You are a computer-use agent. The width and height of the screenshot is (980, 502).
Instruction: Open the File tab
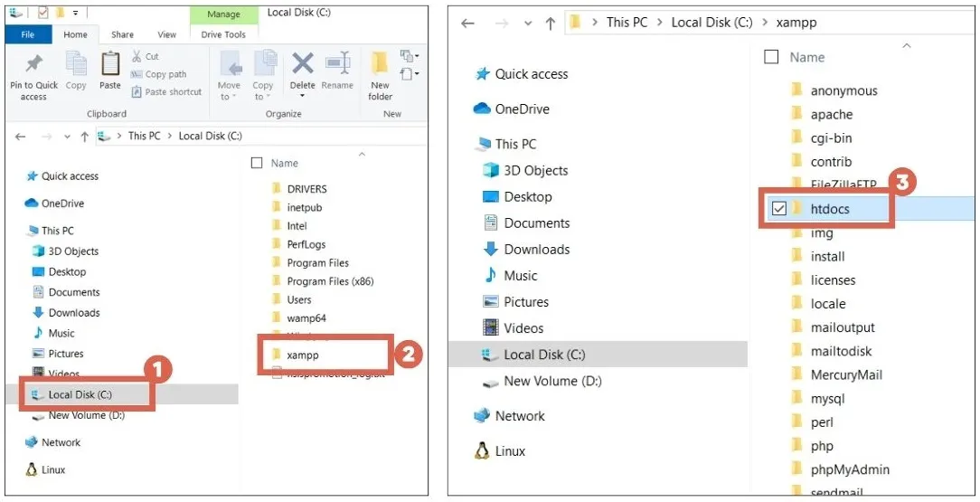(x=27, y=34)
